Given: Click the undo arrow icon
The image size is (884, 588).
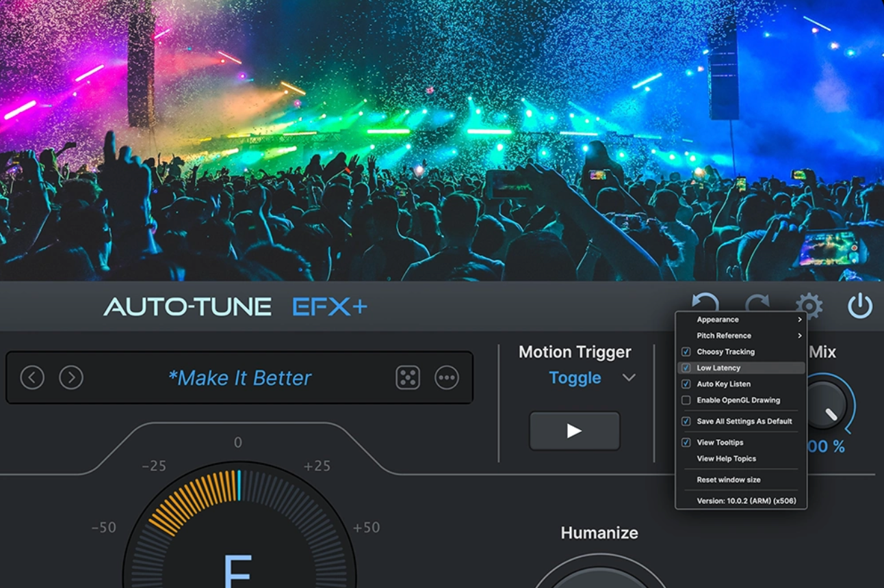Looking at the screenshot, I should (x=705, y=304).
